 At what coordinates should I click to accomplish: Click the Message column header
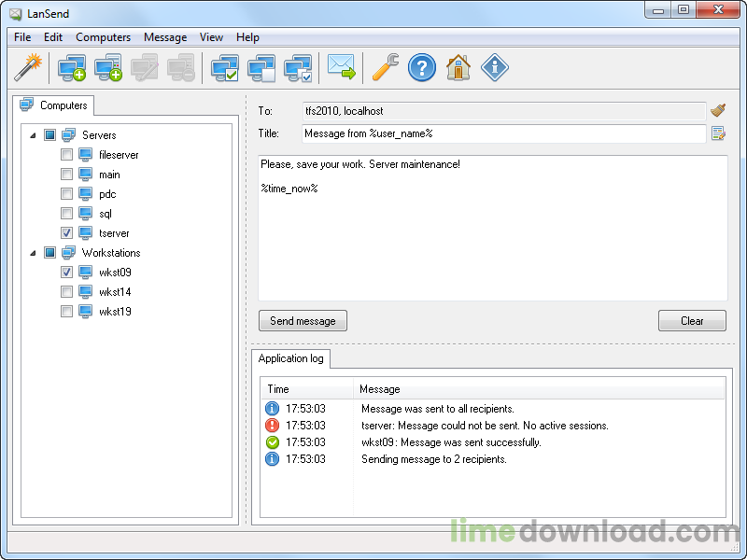pyautogui.click(x=539, y=389)
